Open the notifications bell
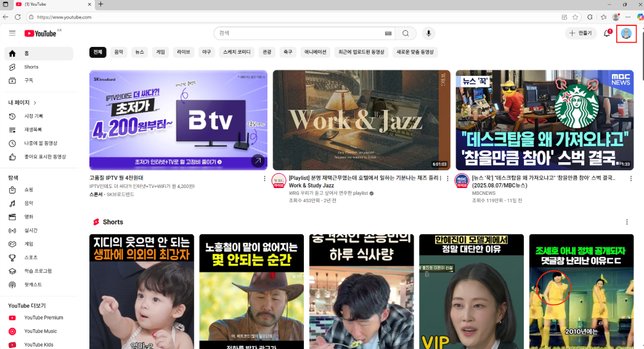Screen dimensions: 644x349 pyautogui.click(x=607, y=33)
